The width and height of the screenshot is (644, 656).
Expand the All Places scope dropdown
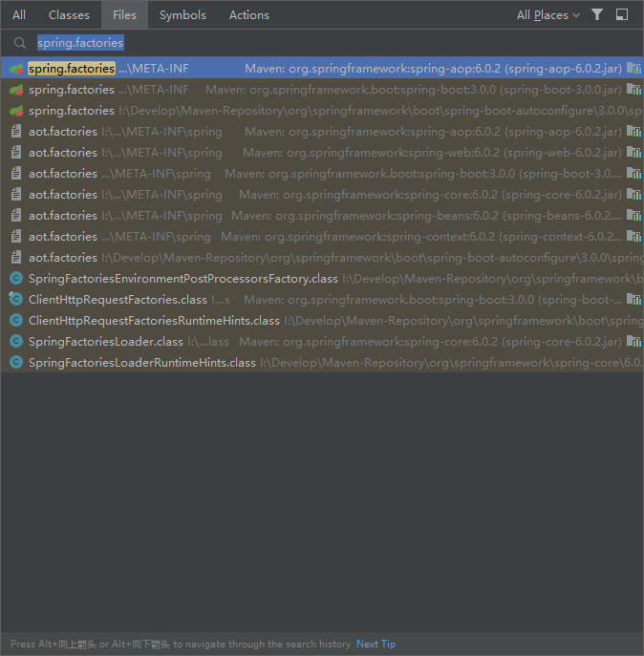(548, 15)
